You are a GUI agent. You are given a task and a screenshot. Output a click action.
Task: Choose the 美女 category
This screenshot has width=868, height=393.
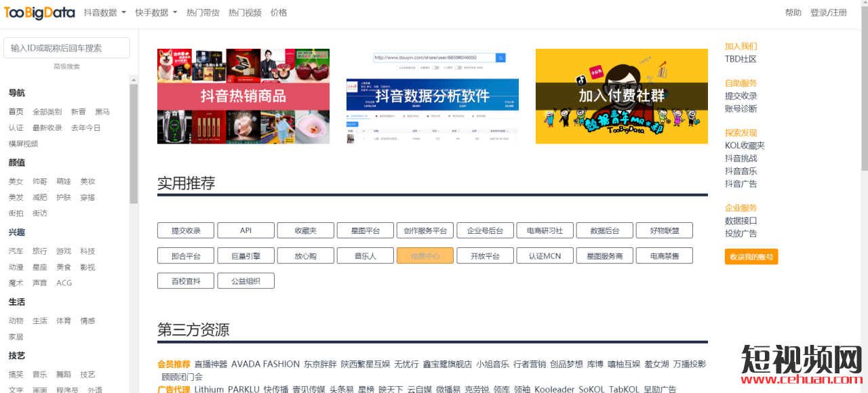click(16, 182)
